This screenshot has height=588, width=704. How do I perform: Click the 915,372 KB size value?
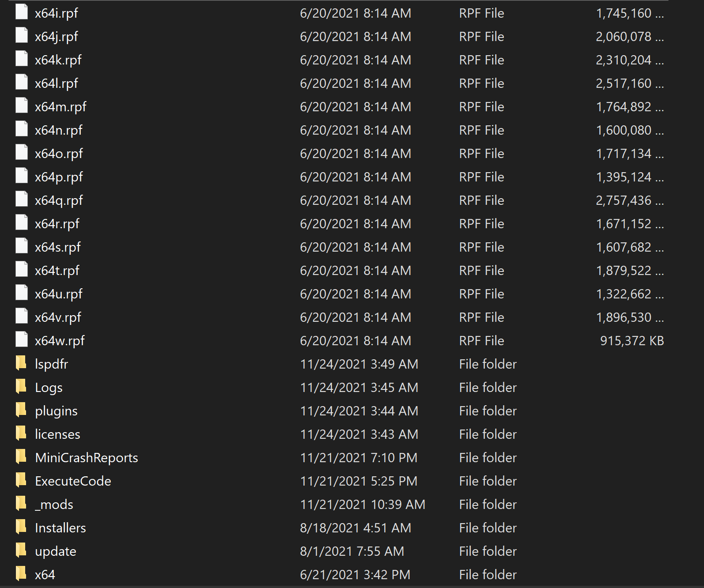[x=632, y=341]
